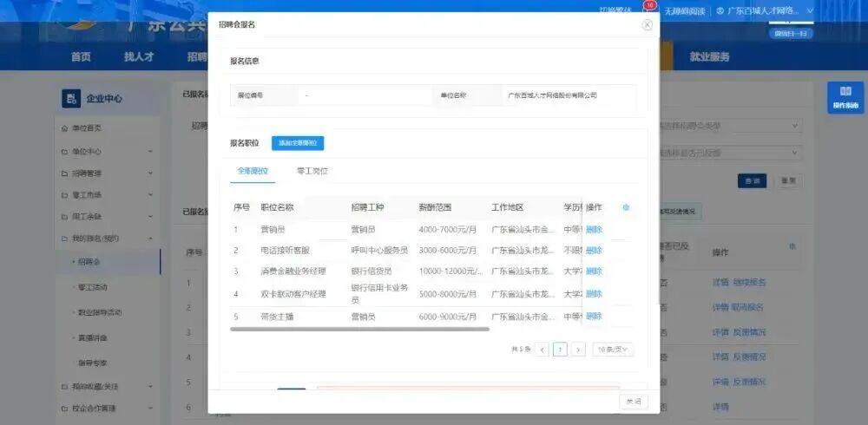This screenshot has height=425, width=868.
Task: Click the home icon beside 单位首页
Action: [64, 128]
